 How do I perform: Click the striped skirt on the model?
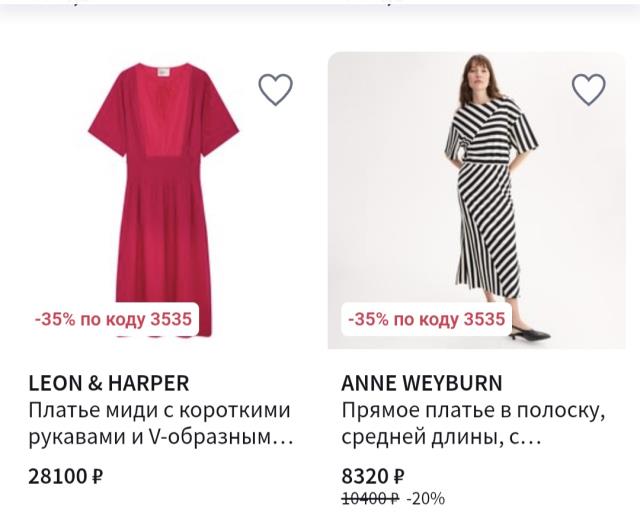[488, 230]
